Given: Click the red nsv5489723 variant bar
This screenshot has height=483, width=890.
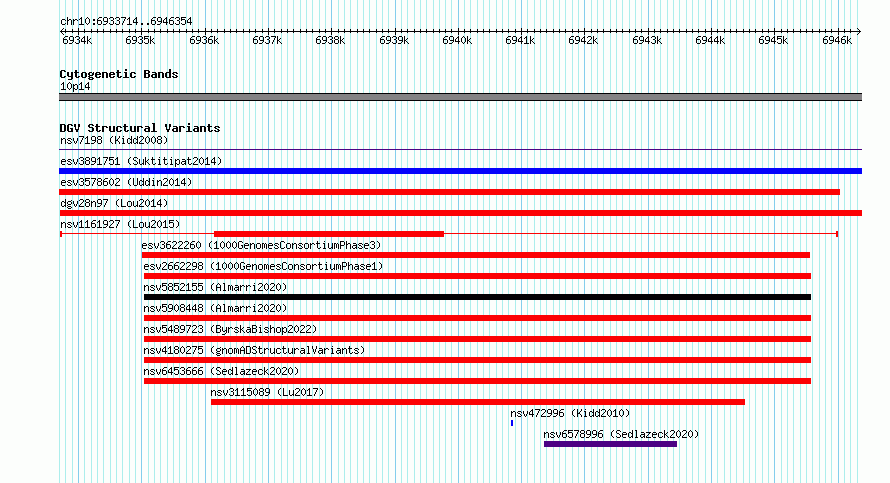Looking at the screenshot, I should pos(477,339).
